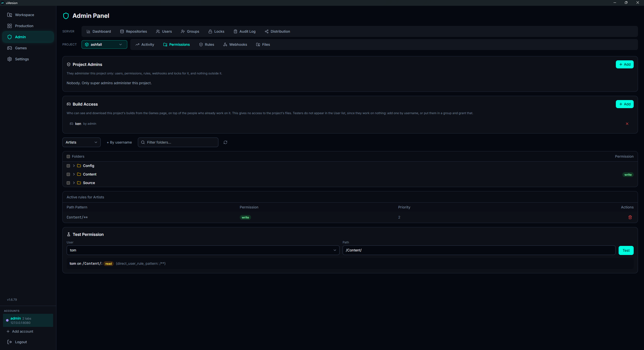
Task: Click the write badge in the Content/** rule row
Action: 245,217
